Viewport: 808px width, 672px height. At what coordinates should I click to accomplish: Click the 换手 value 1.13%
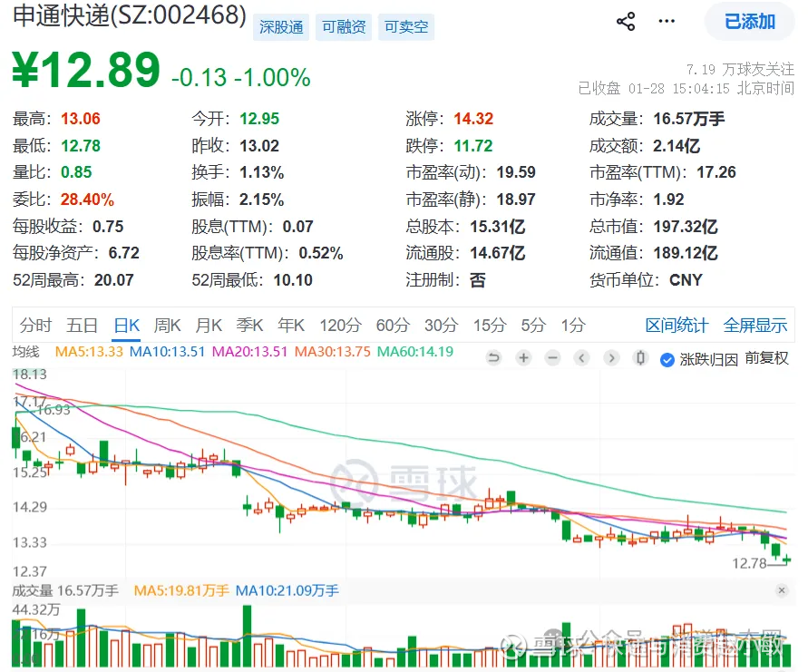[x=262, y=172]
